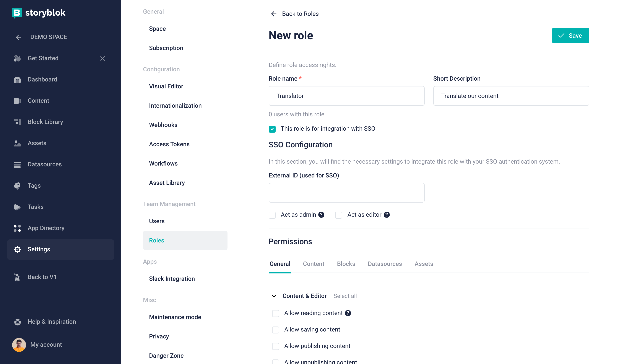624x364 pixels.
Task: Click the back arrow beside DEMO SPACE
Action: [x=19, y=37]
